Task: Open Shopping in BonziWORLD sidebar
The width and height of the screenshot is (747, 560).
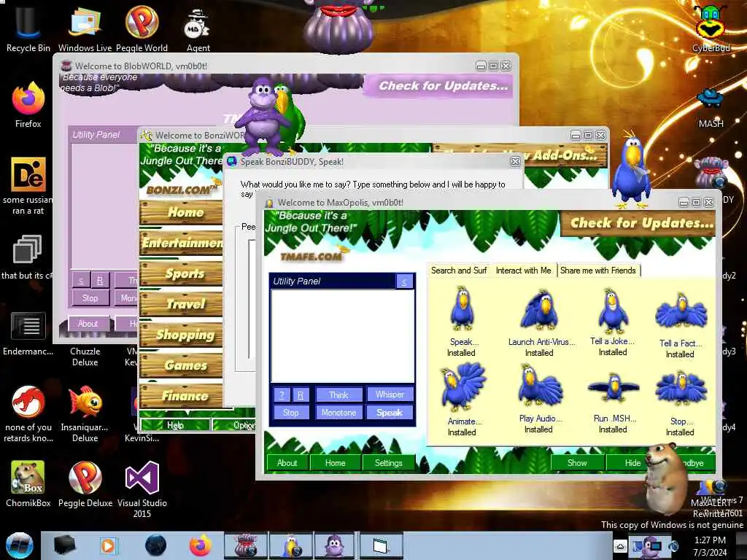Action: (x=181, y=335)
